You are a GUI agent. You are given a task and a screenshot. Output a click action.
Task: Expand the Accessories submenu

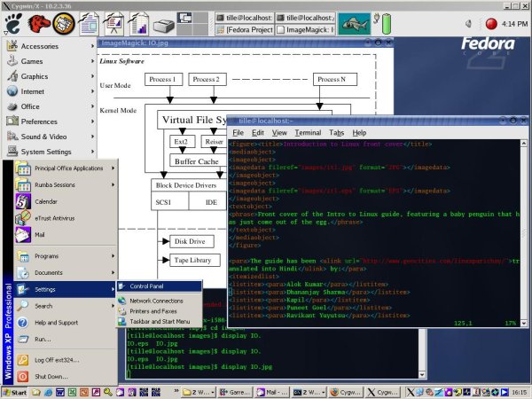[x=40, y=45]
